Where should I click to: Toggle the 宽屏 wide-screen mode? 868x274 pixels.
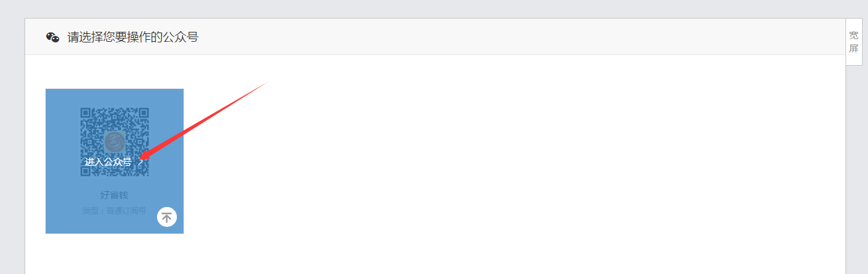[854, 42]
